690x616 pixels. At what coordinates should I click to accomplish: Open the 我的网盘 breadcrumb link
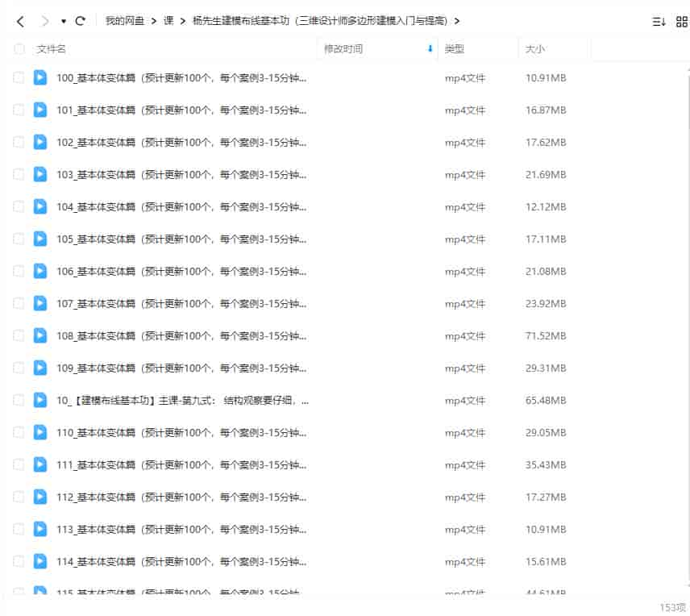click(125, 21)
